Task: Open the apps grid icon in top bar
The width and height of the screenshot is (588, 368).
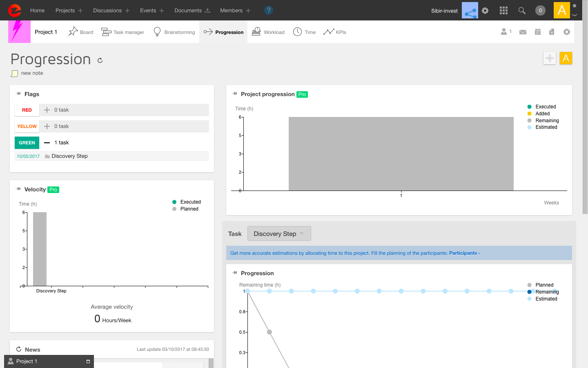Action: [x=503, y=11]
